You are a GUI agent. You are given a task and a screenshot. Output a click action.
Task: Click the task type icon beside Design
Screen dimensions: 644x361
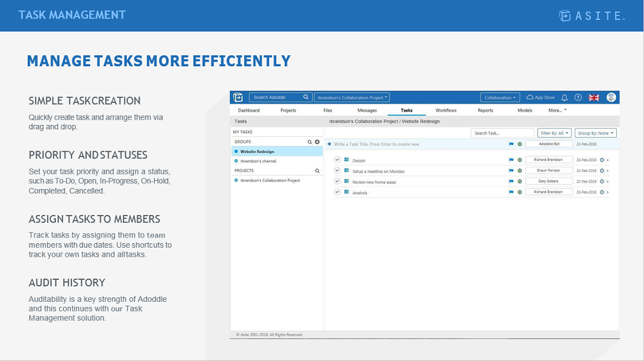click(x=346, y=160)
